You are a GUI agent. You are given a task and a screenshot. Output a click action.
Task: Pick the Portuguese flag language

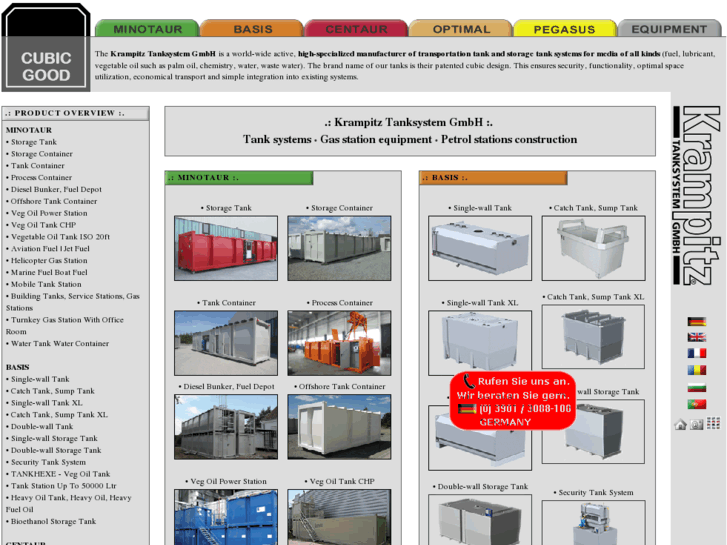(x=696, y=404)
